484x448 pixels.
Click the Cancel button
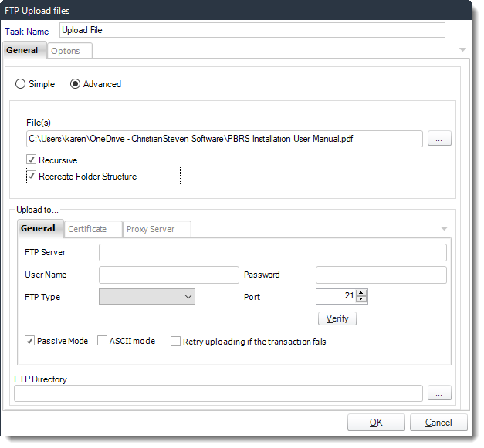(438, 422)
